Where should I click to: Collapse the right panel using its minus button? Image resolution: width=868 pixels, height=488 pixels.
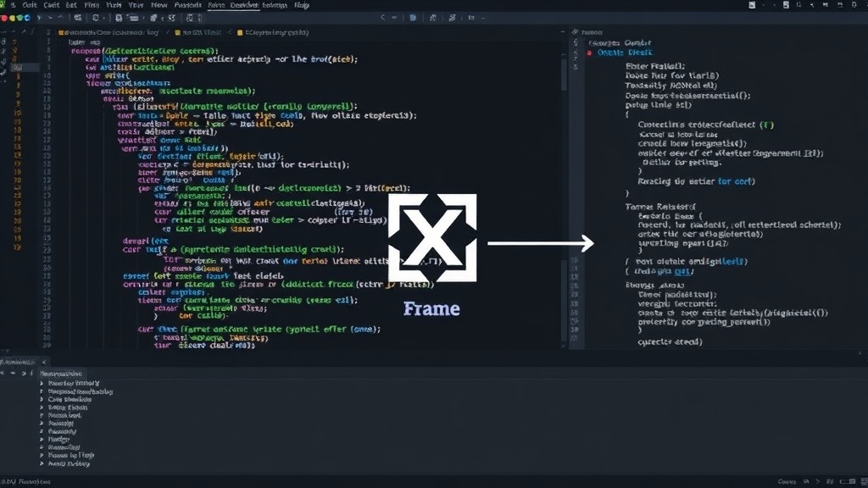pyautogui.click(x=563, y=32)
